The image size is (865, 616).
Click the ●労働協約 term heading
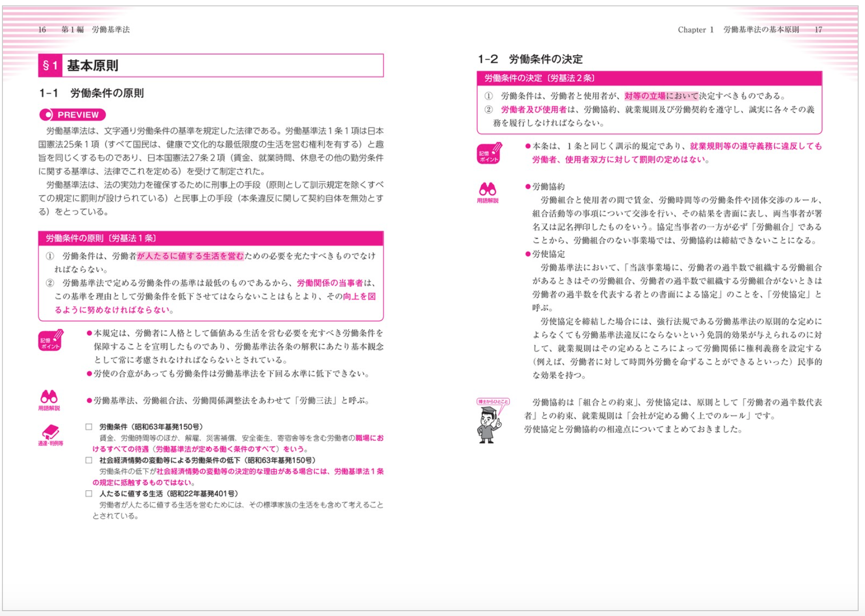(545, 187)
